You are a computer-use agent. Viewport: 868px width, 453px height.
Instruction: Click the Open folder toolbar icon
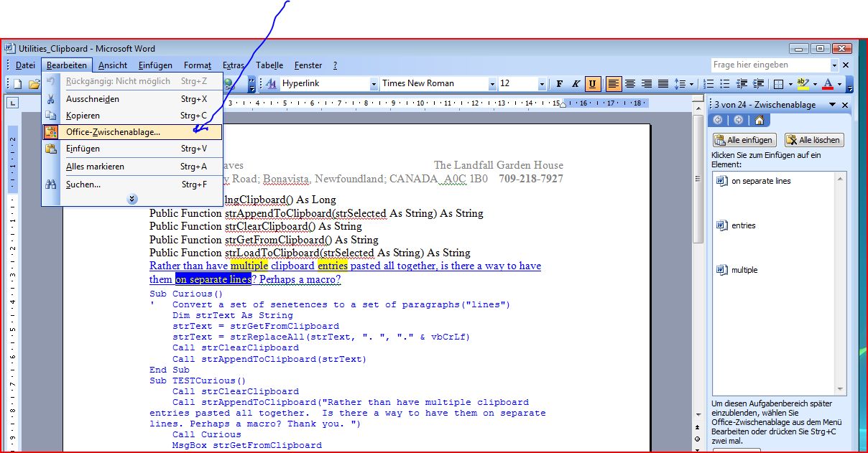point(33,84)
